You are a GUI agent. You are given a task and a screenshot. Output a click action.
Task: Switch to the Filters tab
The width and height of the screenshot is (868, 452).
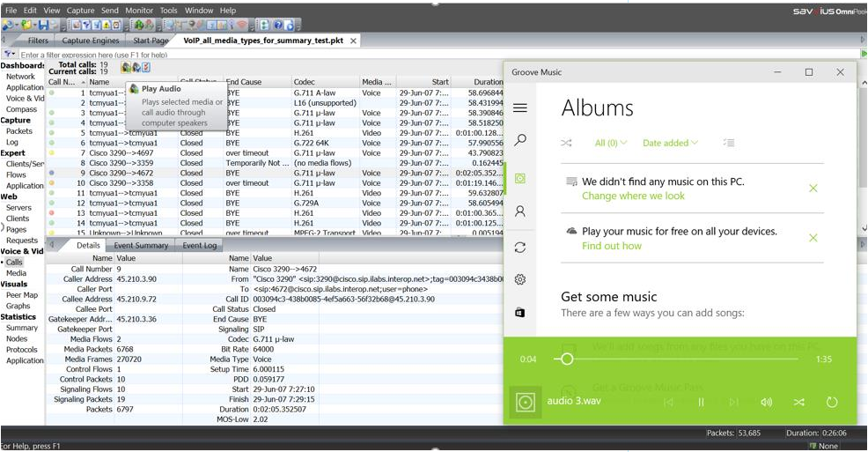(38, 41)
